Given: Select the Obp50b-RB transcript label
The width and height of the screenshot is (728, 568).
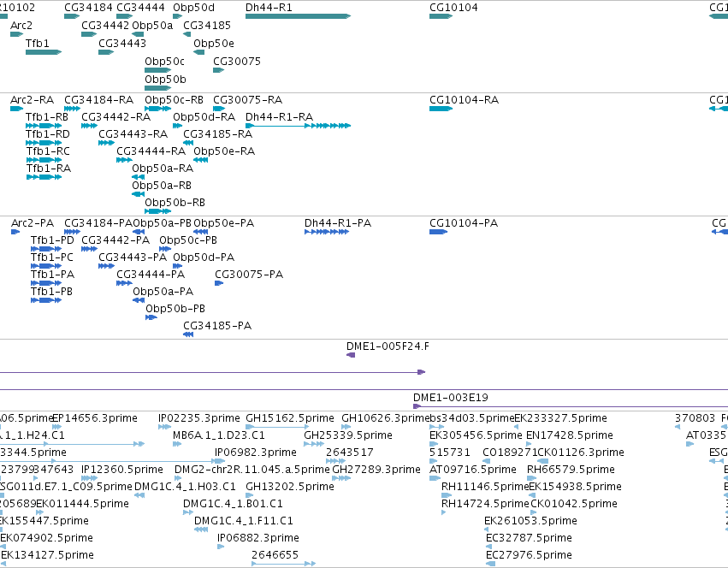Looking at the screenshot, I should click(x=175, y=203).
